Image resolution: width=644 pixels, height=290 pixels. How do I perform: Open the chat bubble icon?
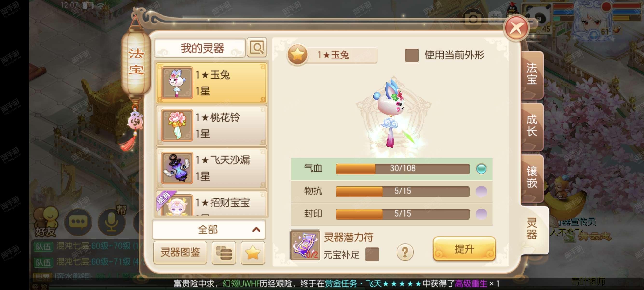click(x=78, y=222)
